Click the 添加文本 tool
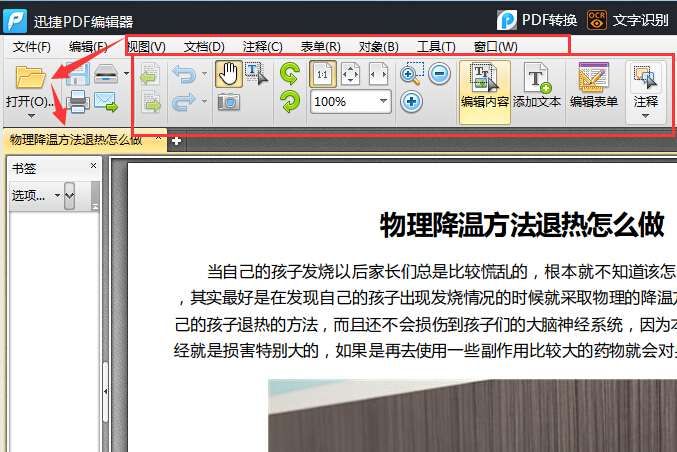The width and height of the screenshot is (677, 452). [x=537, y=85]
